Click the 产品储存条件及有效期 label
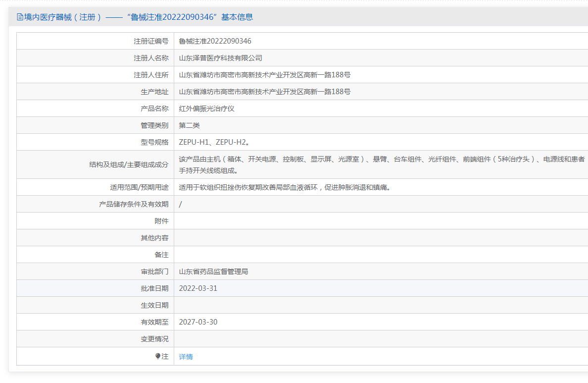Image resolution: width=588 pixels, height=383 pixels. pos(134,204)
